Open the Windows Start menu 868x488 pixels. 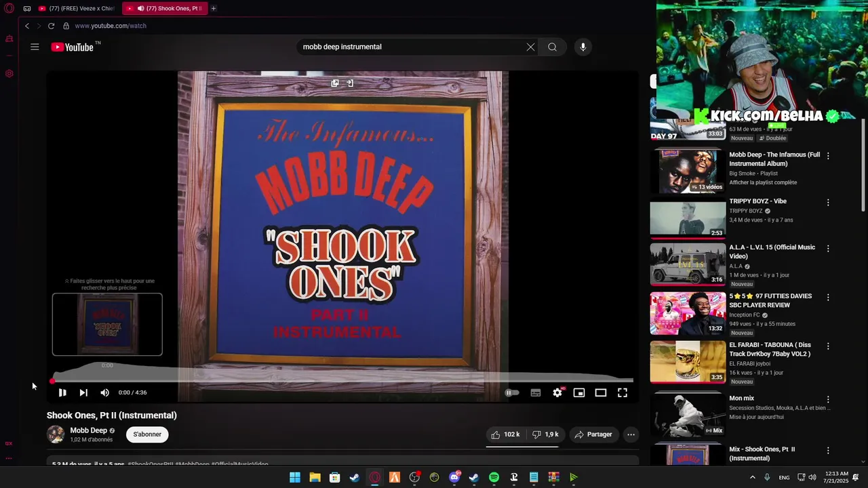pos(295,477)
